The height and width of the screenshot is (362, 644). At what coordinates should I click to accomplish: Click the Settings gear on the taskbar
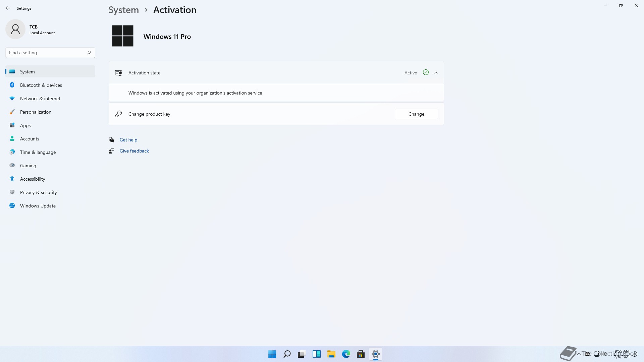(x=375, y=354)
